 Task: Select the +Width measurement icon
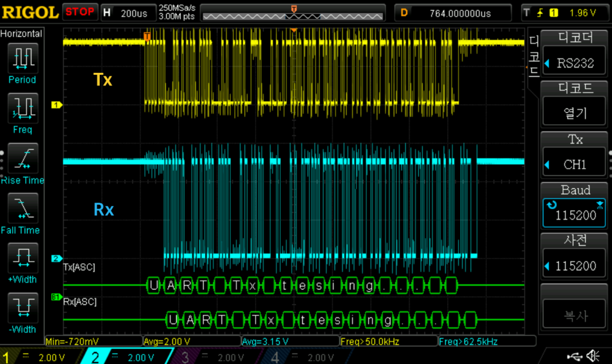point(22,258)
